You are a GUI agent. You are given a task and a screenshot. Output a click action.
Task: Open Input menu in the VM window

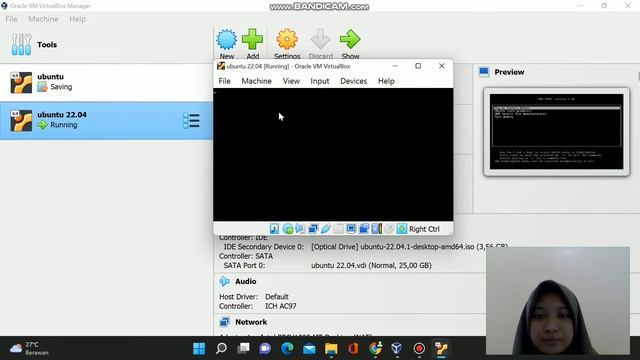[x=320, y=81]
